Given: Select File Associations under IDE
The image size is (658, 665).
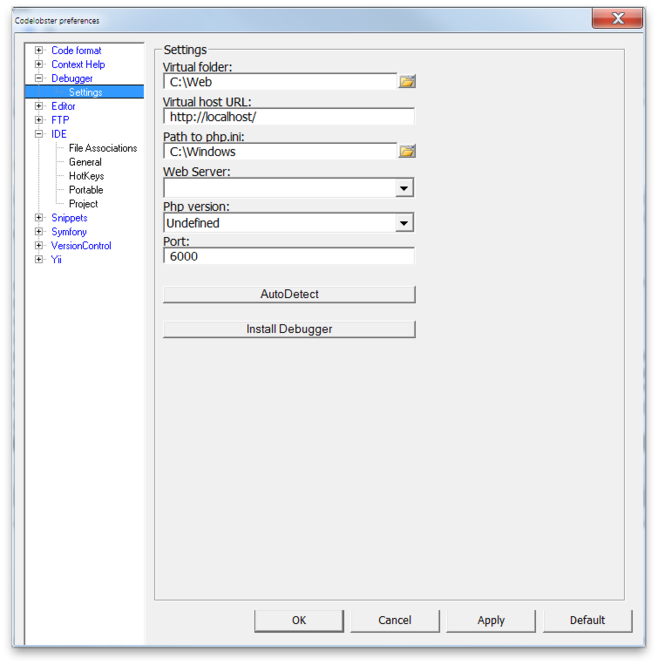Looking at the screenshot, I should pyautogui.click(x=103, y=148).
